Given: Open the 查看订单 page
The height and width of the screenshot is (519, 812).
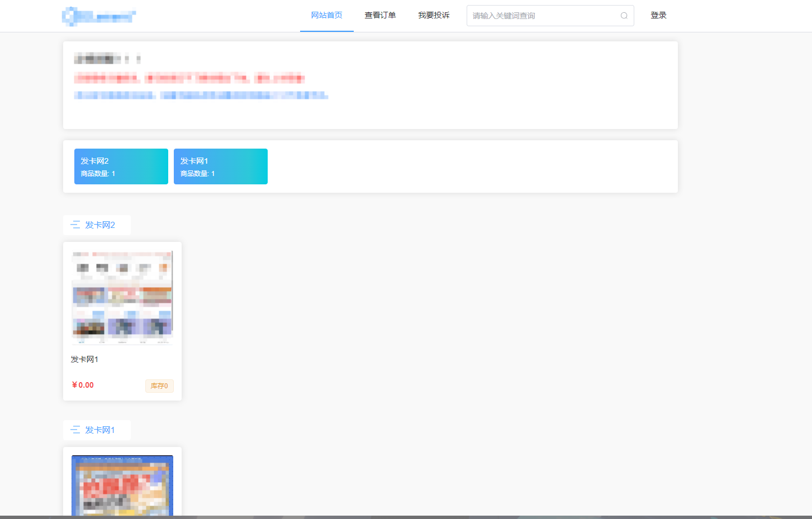Looking at the screenshot, I should (380, 16).
